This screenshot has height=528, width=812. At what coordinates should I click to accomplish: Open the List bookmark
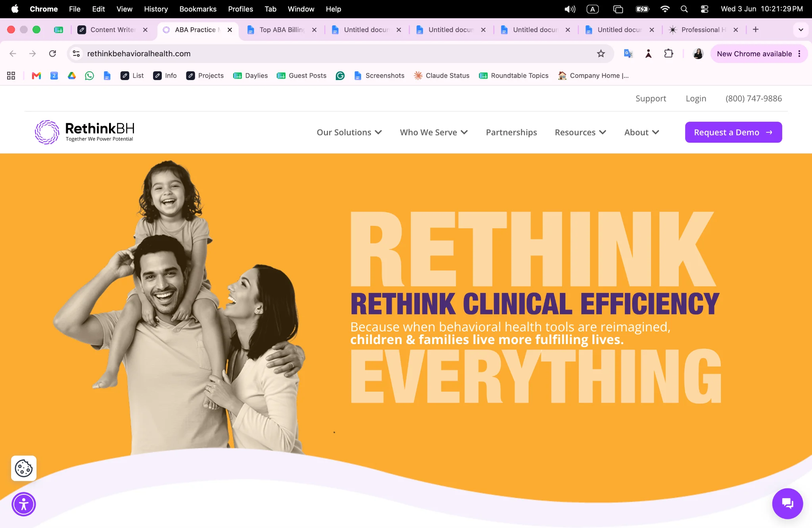[x=132, y=76]
